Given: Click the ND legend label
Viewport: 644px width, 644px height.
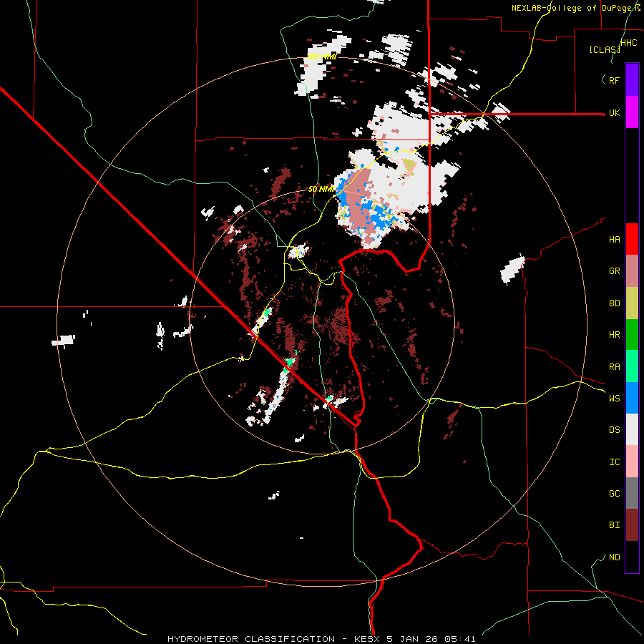Looking at the screenshot, I should (x=614, y=557).
